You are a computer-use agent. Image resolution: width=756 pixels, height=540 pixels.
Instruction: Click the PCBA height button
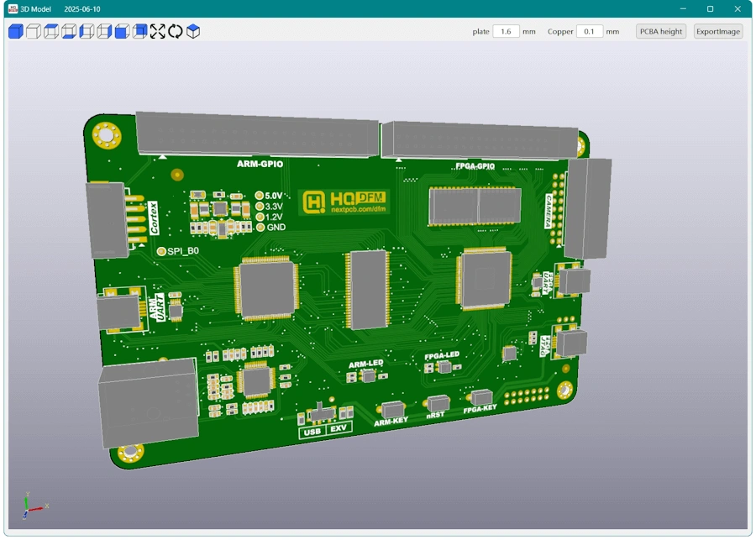click(x=660, y=31)
